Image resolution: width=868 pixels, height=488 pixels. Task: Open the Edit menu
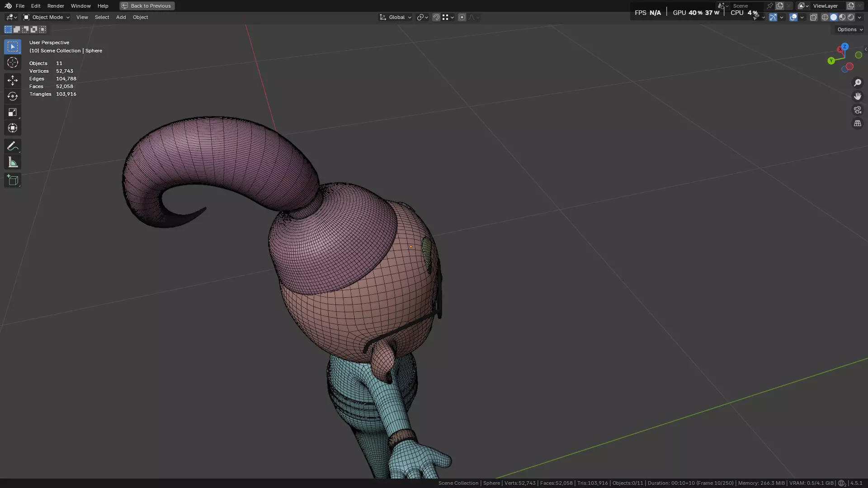pyautogui.click(x=36, y=6)
